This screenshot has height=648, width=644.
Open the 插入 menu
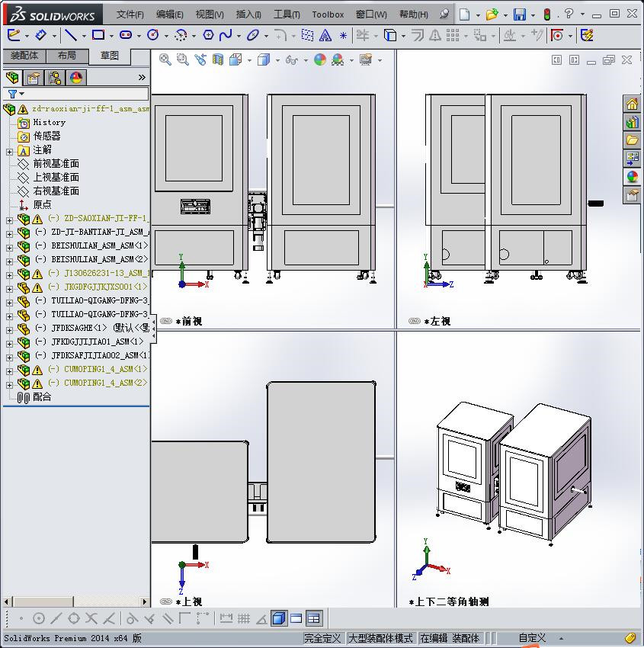tap(248, 14)
